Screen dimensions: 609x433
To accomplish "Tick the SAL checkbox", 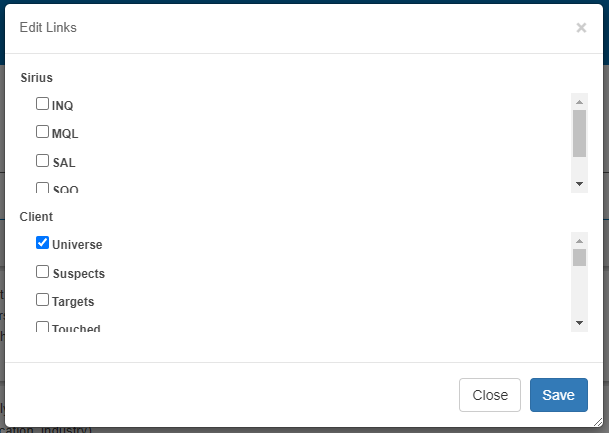I will (x=42, y=160).
